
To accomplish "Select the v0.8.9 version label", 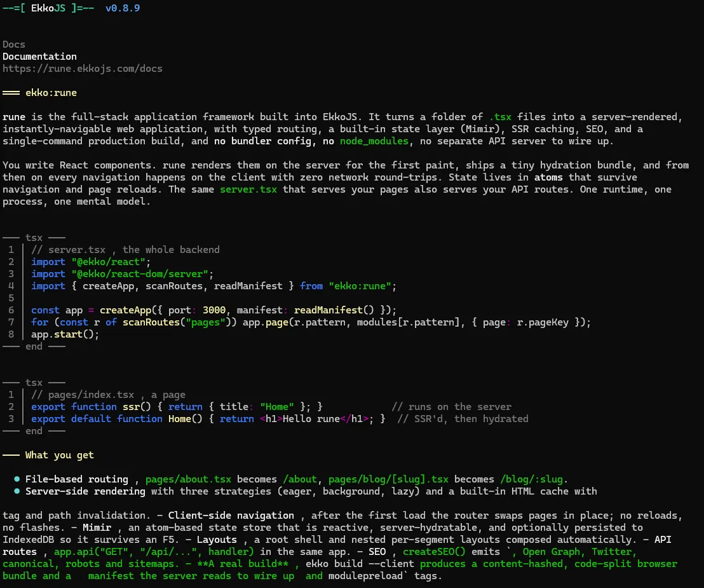I will [x=123, y=8].
